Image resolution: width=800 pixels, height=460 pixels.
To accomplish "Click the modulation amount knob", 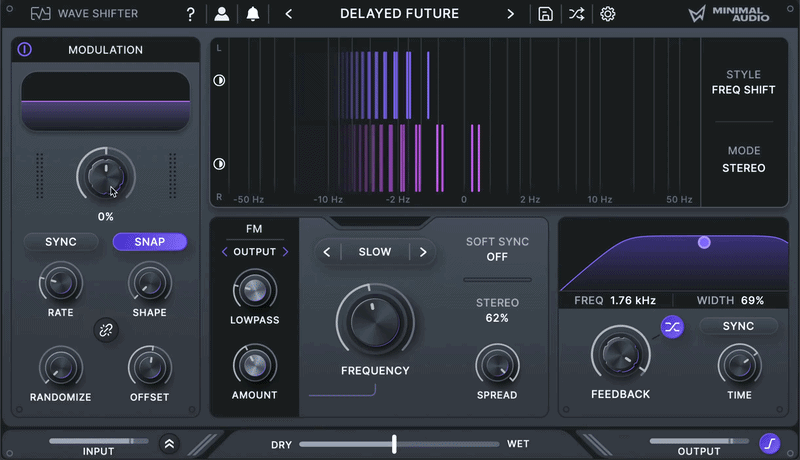I will click(106, 176).
